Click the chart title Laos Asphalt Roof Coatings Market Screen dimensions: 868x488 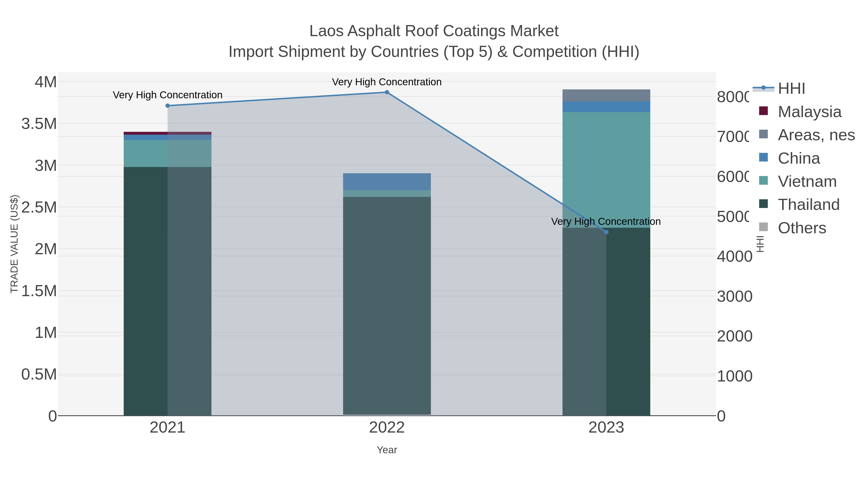point(434,31)
